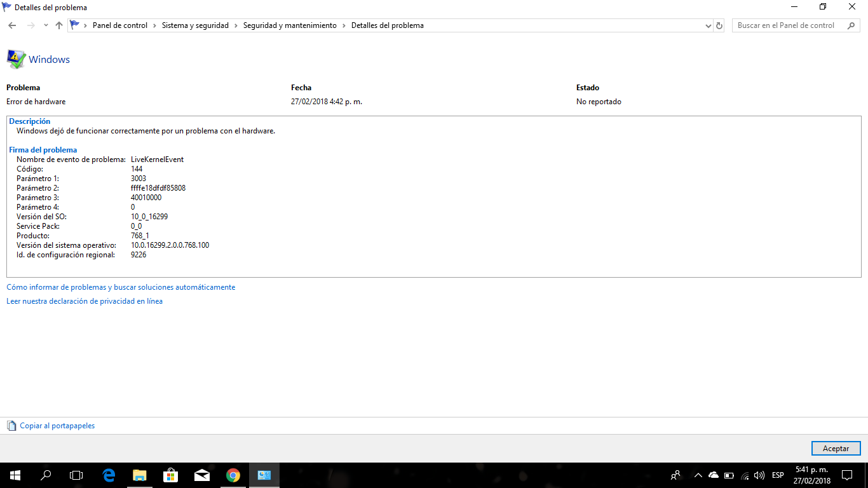Click Parámetro 1 value 3003
This screenshot has width=868, height=488.
[139, 179]
